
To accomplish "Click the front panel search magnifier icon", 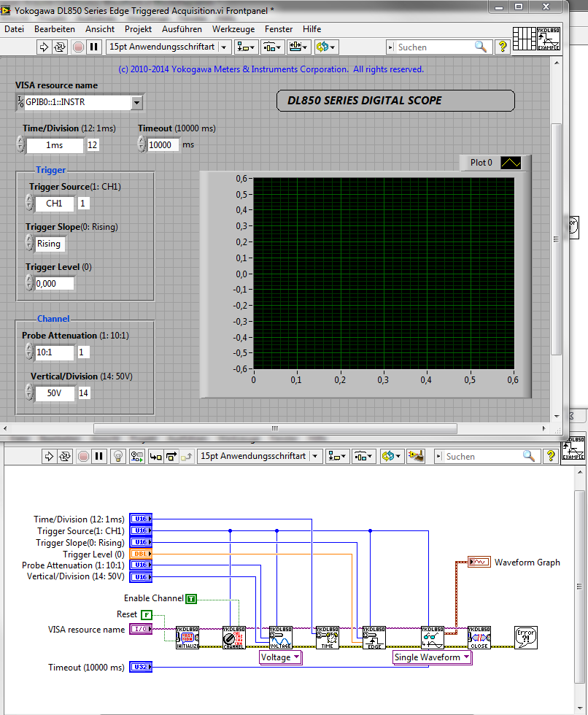I will pyautogui.click(x=481, y=47).
